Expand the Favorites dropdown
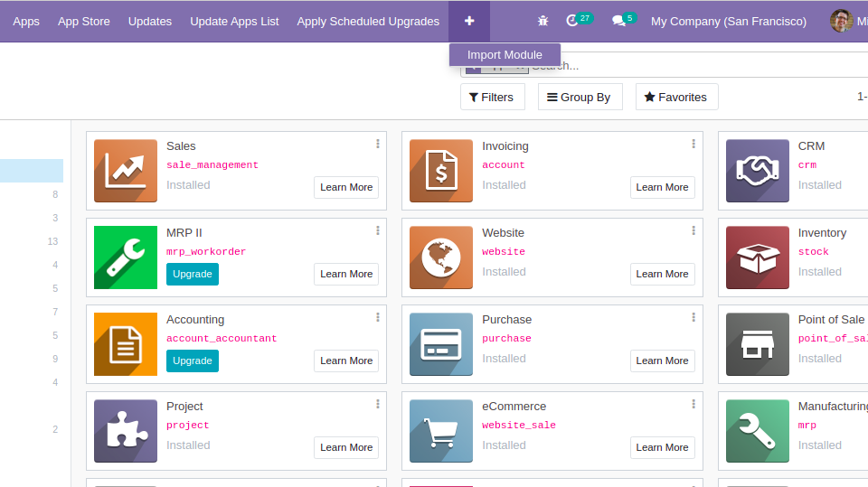Viewport: 868px width, 487px height. point(676,97)
